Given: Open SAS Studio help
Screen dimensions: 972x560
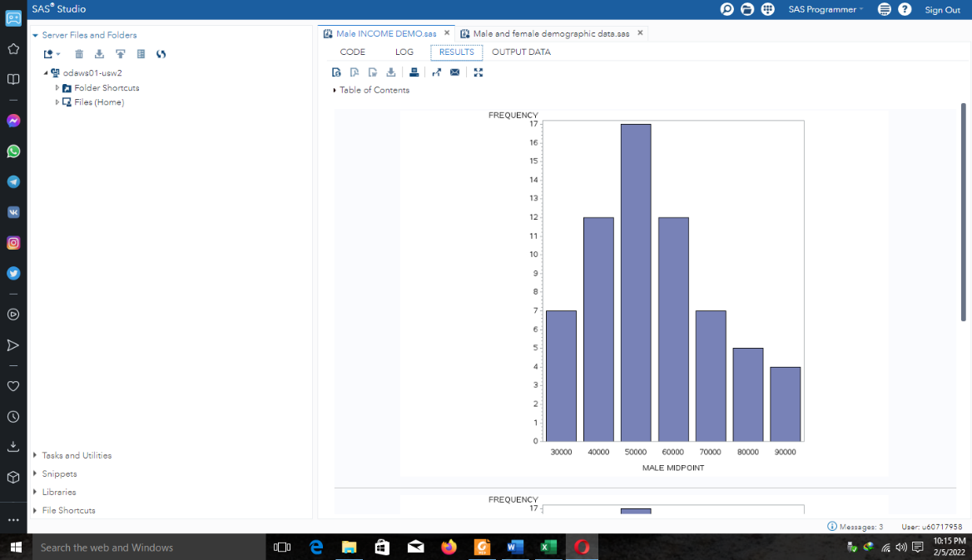Looking at the screenshot, I should [905, 9].
